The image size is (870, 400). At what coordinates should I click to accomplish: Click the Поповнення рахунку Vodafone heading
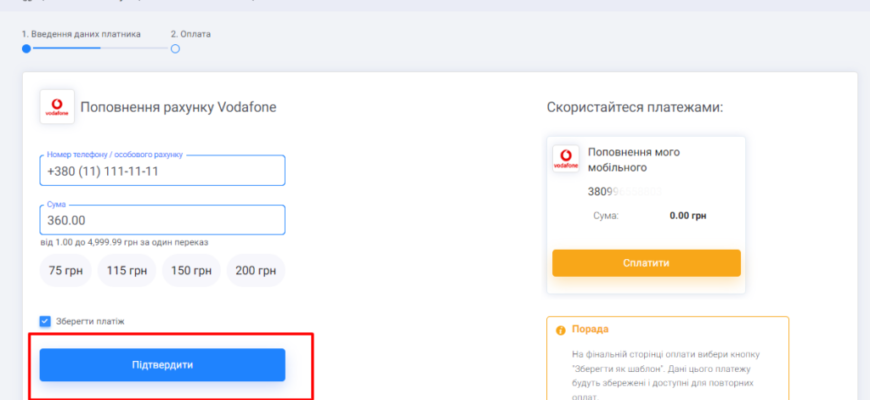178,107
